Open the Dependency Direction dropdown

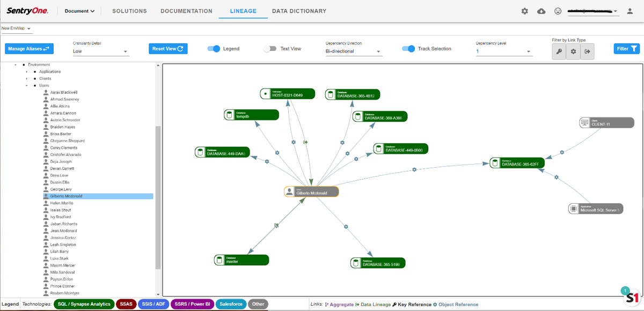coord(354,52)
